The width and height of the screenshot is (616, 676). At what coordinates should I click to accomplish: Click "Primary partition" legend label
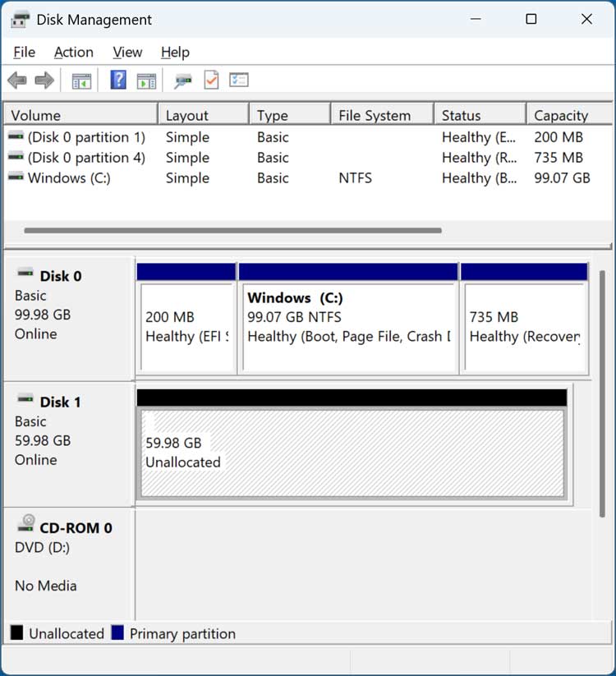pos(183,634)
